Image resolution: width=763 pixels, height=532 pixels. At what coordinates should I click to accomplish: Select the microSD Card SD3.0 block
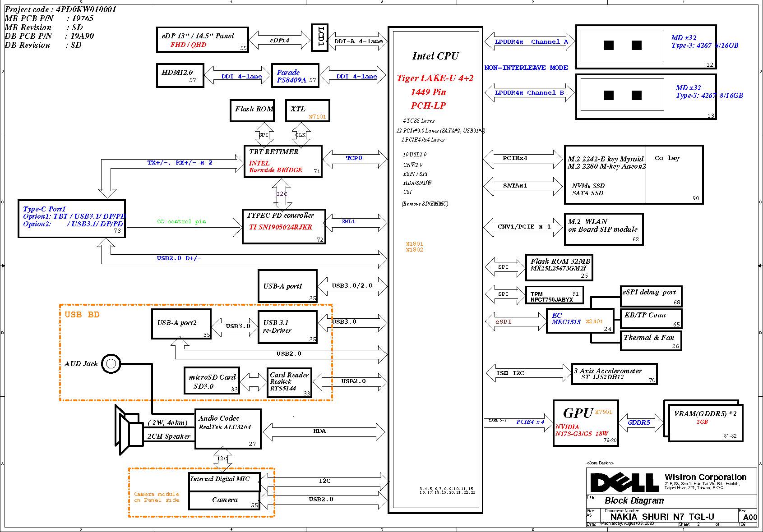212,381
